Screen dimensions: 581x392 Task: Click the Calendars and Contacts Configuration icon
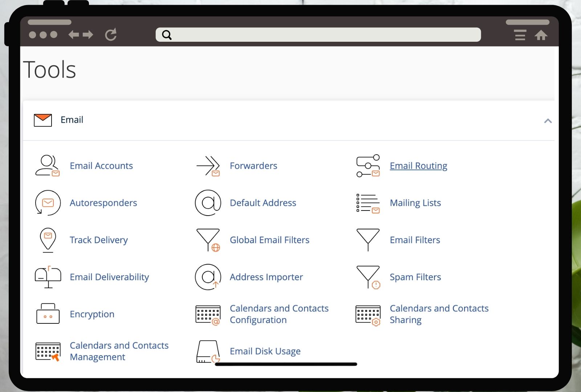[208, 315]
